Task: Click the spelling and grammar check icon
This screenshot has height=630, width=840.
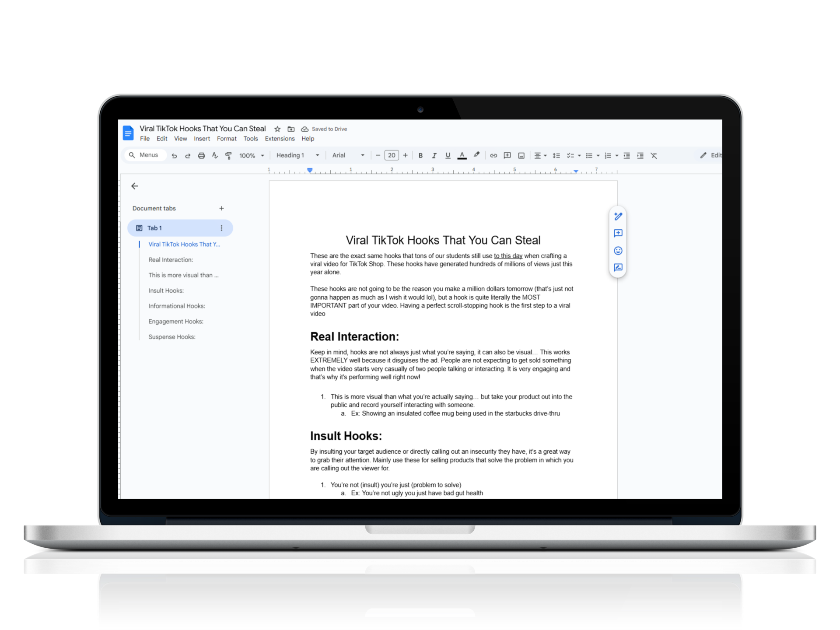Action: 215,155
